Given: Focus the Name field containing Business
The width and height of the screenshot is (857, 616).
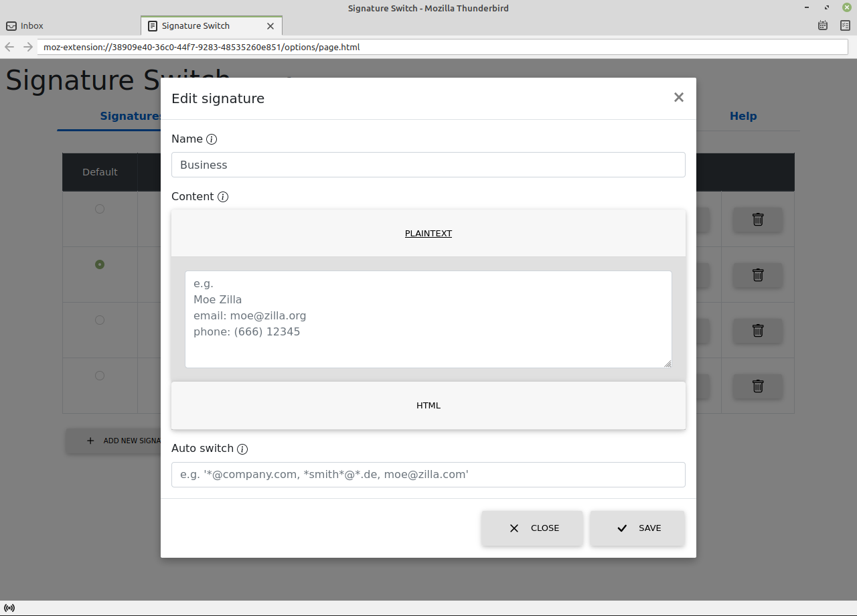Looking at the screenshot, I should [428, 165].
